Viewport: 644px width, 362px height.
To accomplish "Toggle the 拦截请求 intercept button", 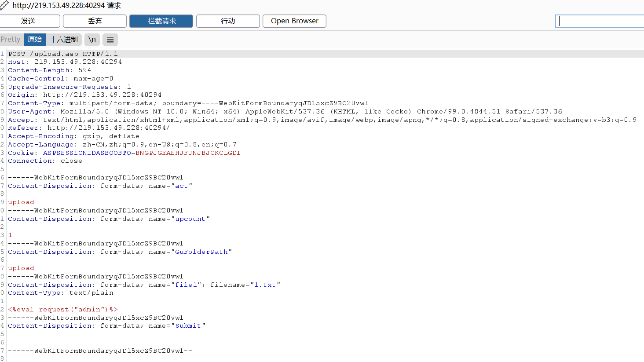I will 161,21.
